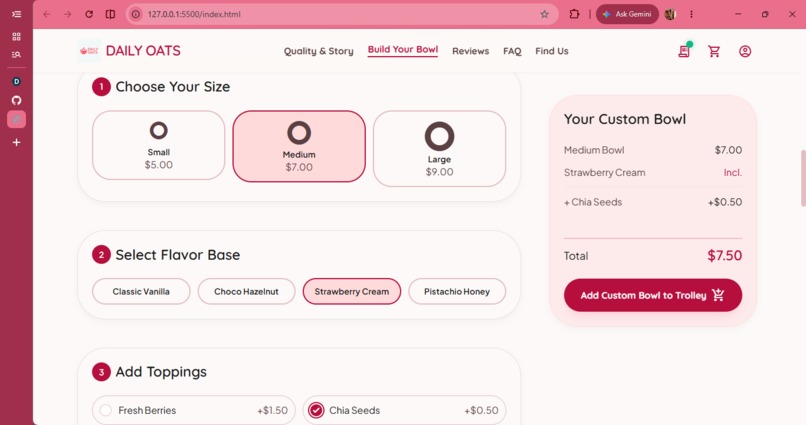Open the tab grid icon in sidebar
The width and height of the screenshot is (806, 425).
click(x=16, y=36)
